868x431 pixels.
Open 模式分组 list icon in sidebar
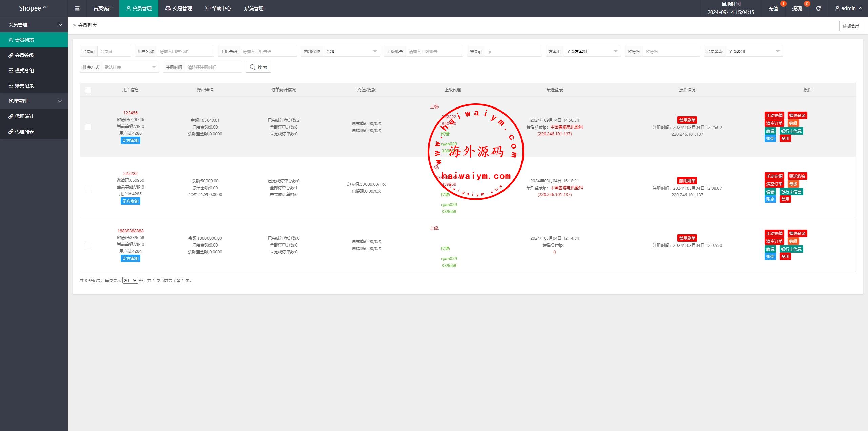(x=11, y=71)
